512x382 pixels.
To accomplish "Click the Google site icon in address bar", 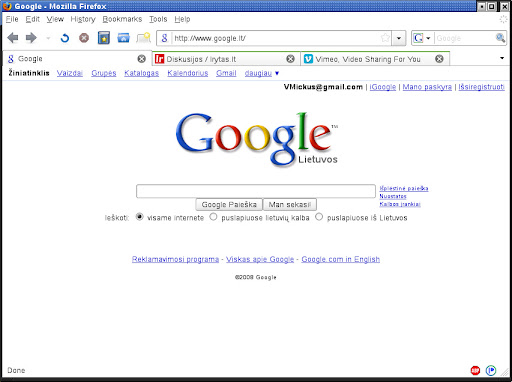I will pos(164,38).
